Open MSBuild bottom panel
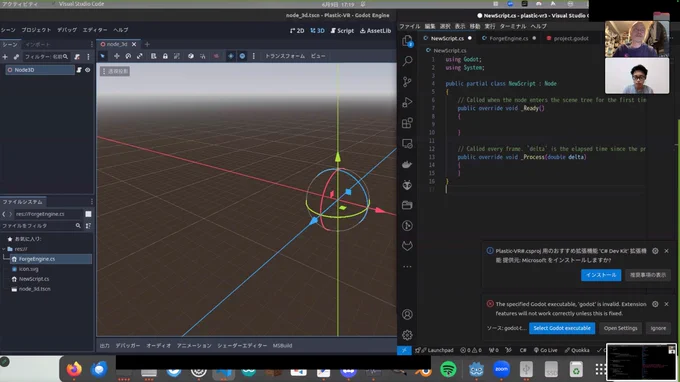680x382 pixels. [x=282, y=346]
